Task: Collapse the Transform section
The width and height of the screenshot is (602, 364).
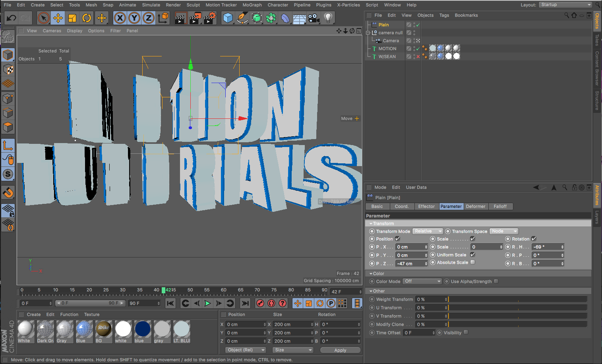Action: click(371, 224)
